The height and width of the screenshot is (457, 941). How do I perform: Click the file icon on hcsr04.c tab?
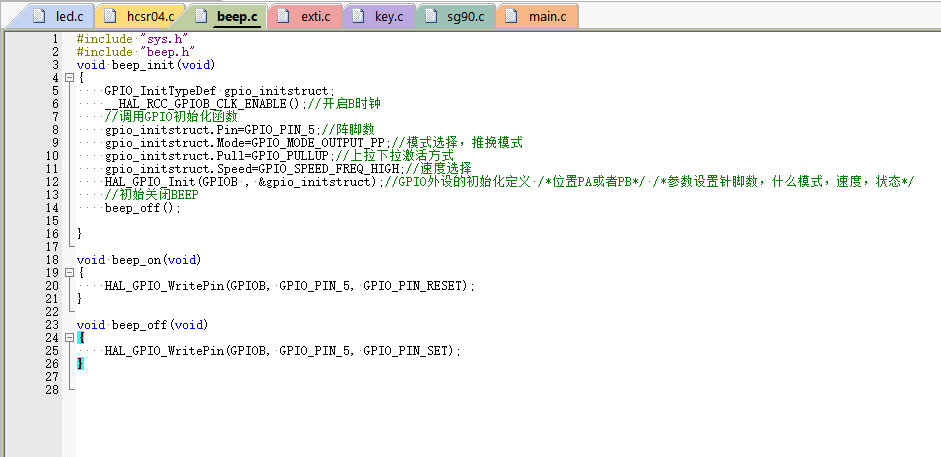(110, 16)
